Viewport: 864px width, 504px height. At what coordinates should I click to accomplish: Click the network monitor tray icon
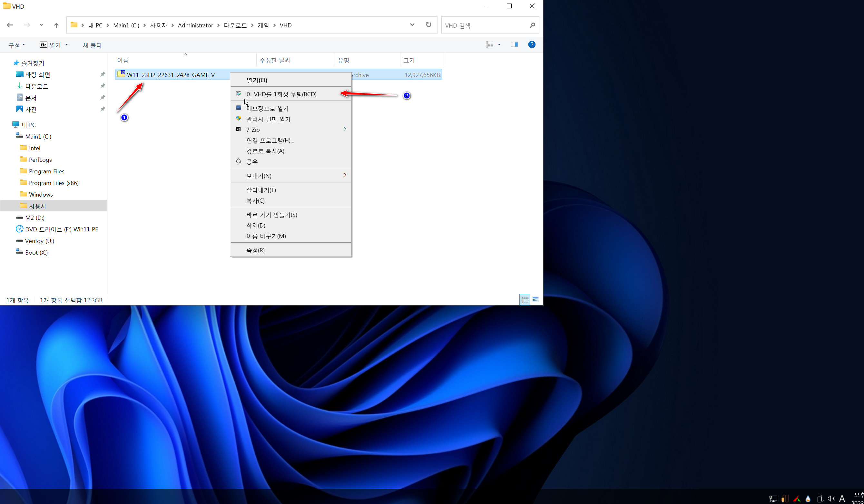point(773,499)
